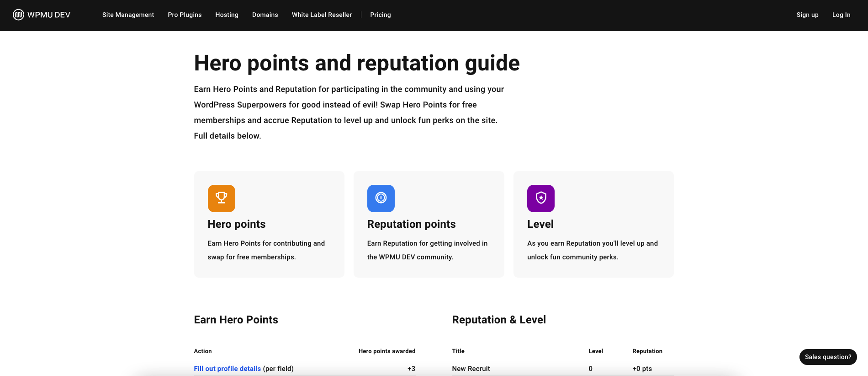Click the 'Earn Hero Points for contributing' description
Image resolution: width=868 pixels, height=376 pixels.
pyautogui.click(x=266, y=250)
